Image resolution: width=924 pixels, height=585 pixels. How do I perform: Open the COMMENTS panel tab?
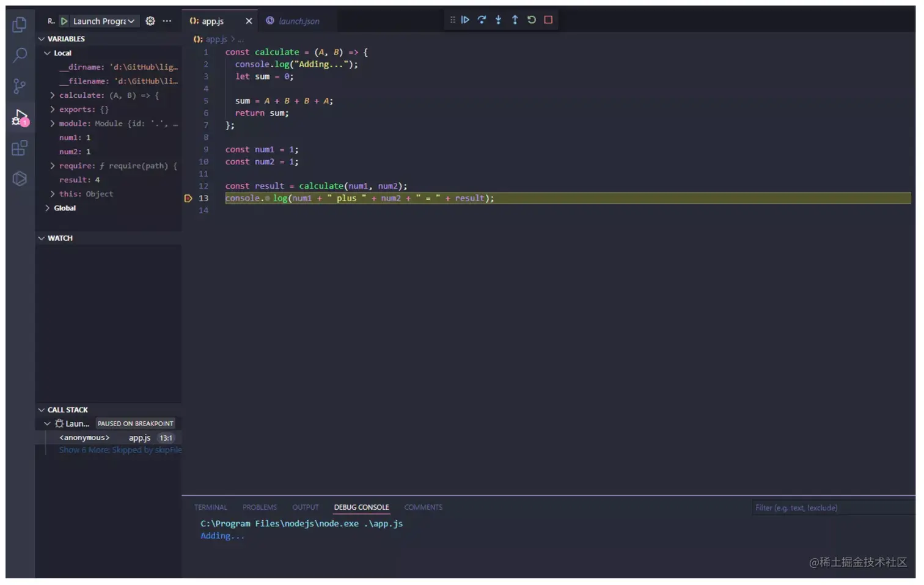coord(423,507)
